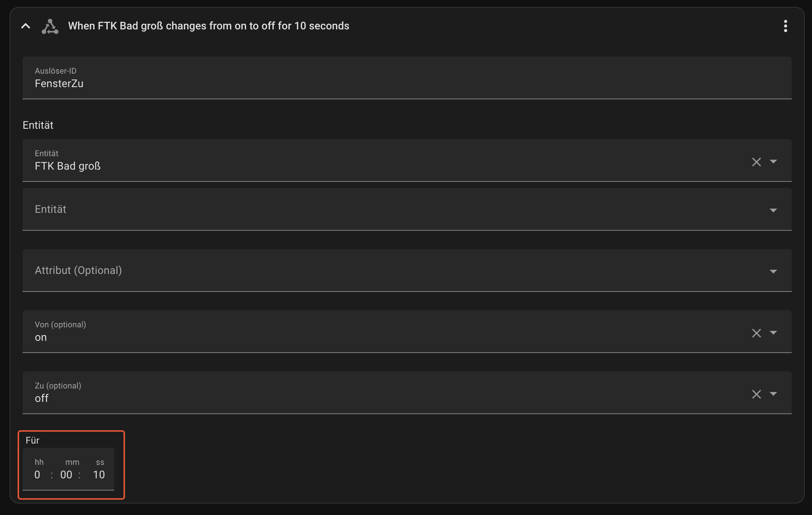
Task: Focus the empty Entität entity picker field
Action: click(382, 209)
